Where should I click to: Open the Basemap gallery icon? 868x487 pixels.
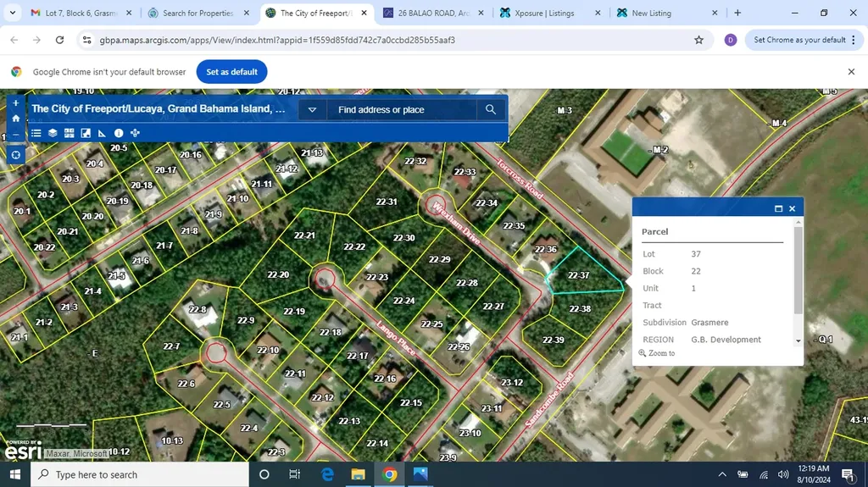point(70,133)
